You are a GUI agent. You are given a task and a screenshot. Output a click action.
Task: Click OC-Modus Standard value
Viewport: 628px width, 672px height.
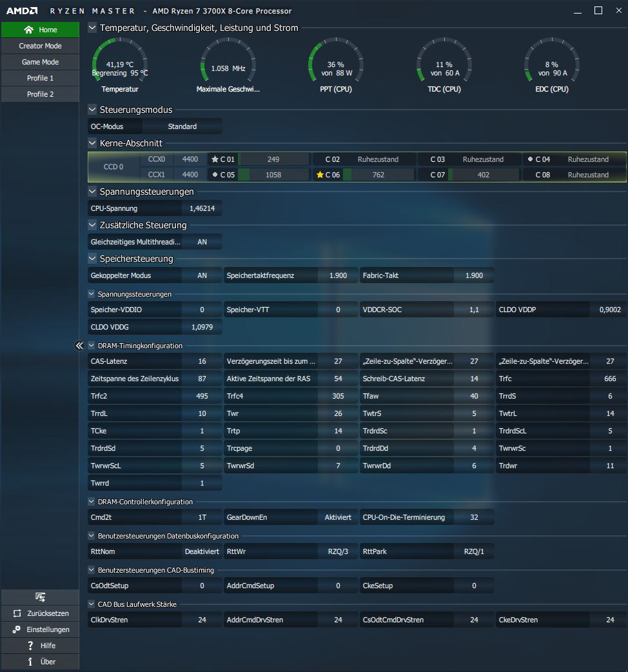pyautogui.click(x=182, y=126)
